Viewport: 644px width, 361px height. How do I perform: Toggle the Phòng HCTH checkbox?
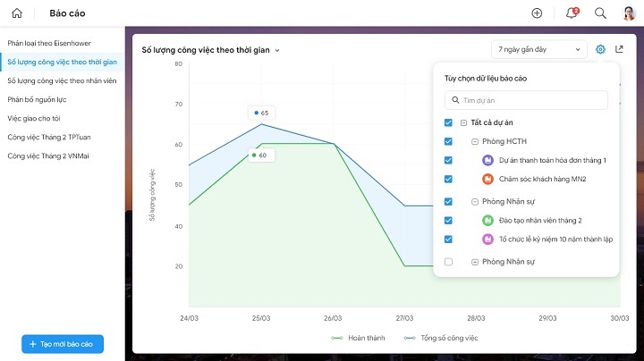click(448, 141)
